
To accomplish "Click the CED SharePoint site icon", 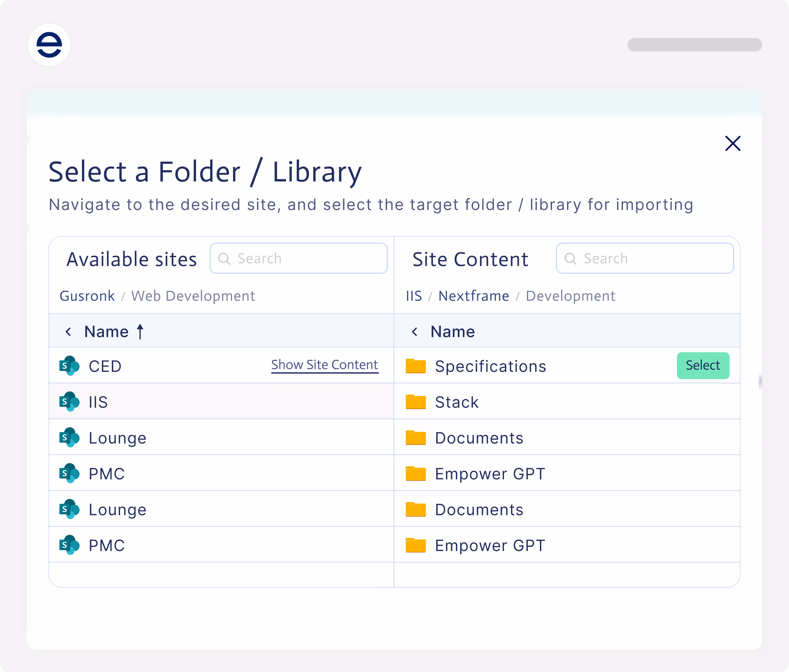I will [69, 366].
